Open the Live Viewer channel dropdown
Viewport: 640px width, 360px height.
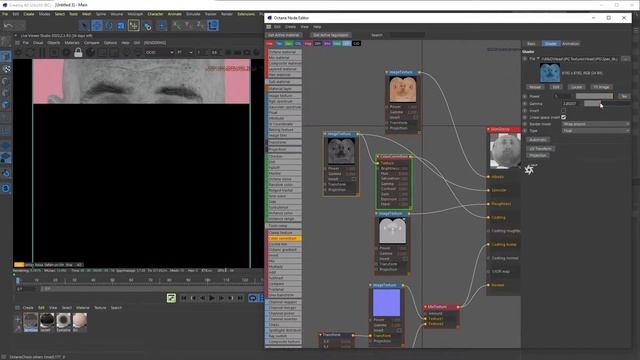[160, 52]
